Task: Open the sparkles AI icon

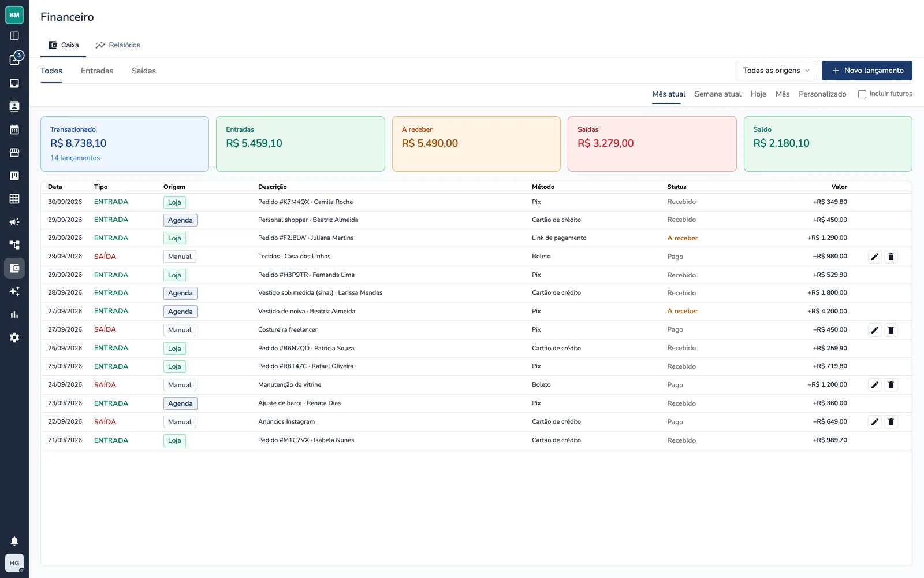Action: 14,291
